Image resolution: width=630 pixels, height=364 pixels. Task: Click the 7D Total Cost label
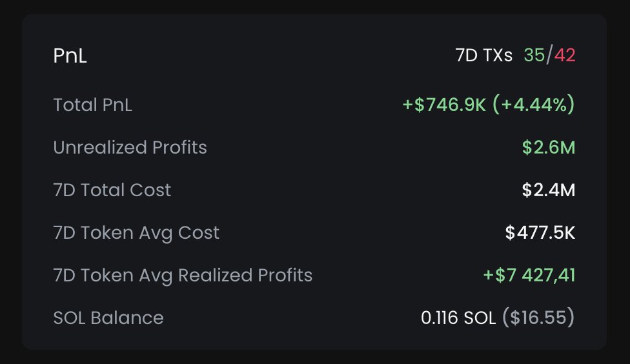(x=112, y=190)
